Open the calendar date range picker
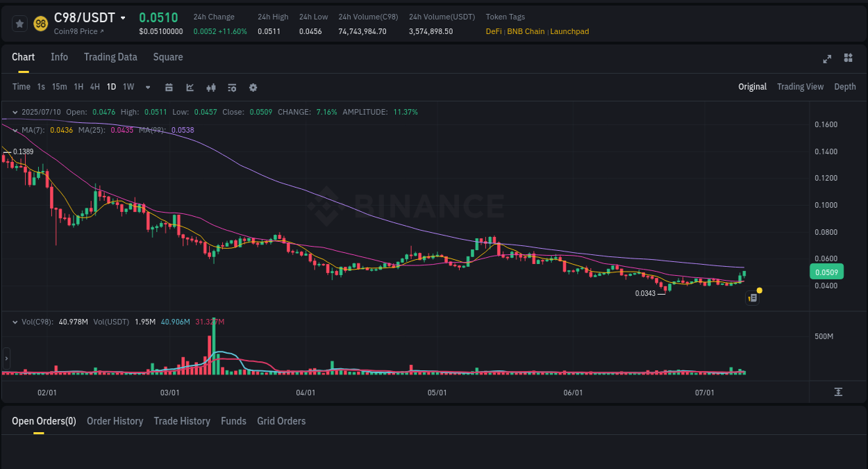Screen dimensions: 868x469 tap(169, 87)
